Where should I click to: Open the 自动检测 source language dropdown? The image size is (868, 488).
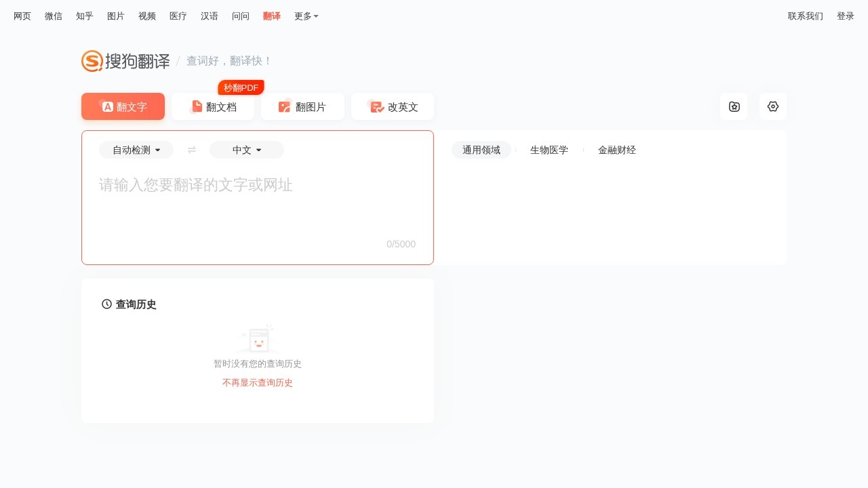click(136, 150)
